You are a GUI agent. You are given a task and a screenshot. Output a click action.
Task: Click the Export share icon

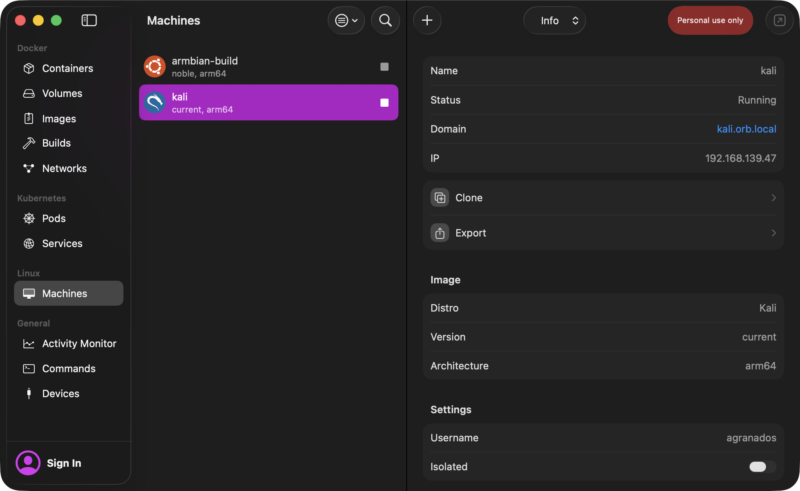pyautogui.click(x=440, y=233)
